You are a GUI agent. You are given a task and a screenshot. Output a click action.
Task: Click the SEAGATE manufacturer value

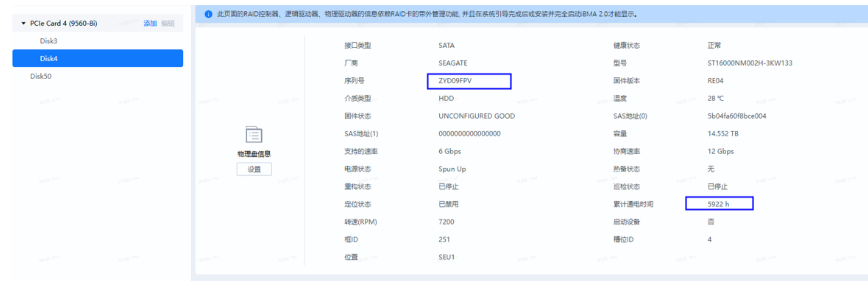pyautogui.click(x=453, y=63)
